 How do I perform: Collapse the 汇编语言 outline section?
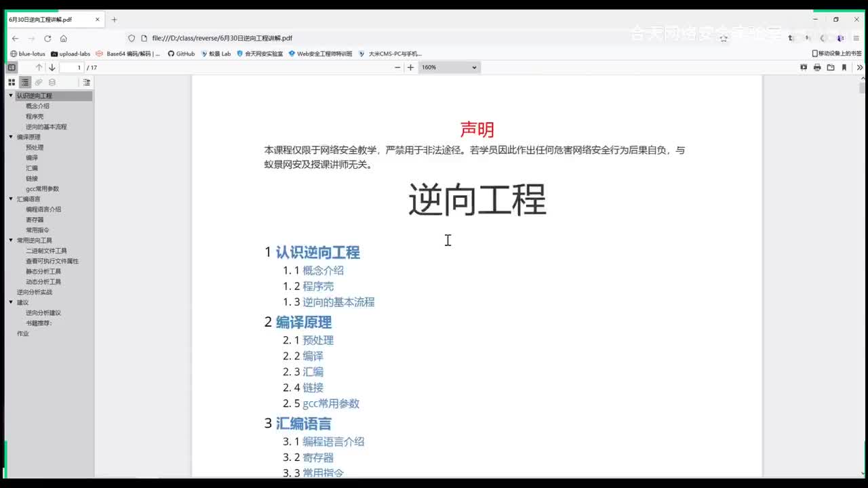[11, 199]
